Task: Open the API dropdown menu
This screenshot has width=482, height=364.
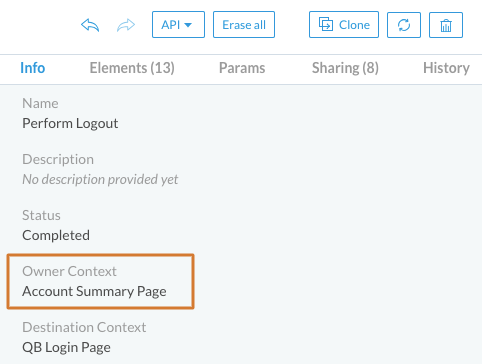Action: [x=178, y=25]
